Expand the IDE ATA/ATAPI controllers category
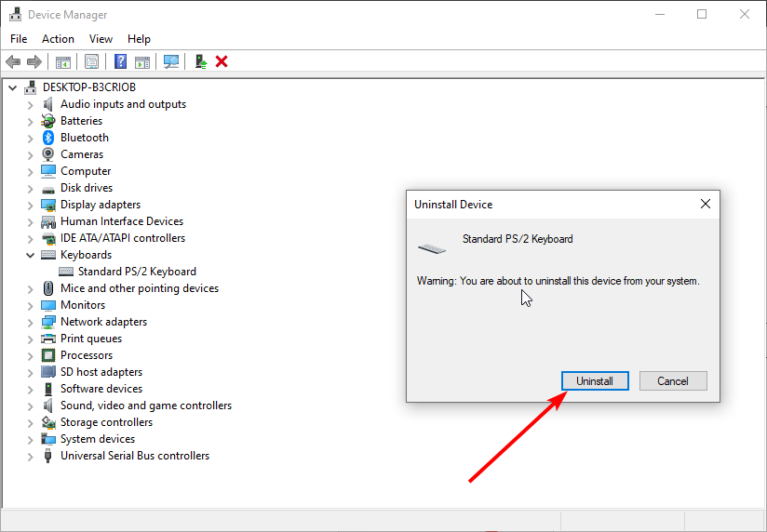The height and width of the screenshot is (532, 767). tap(30, 238)
